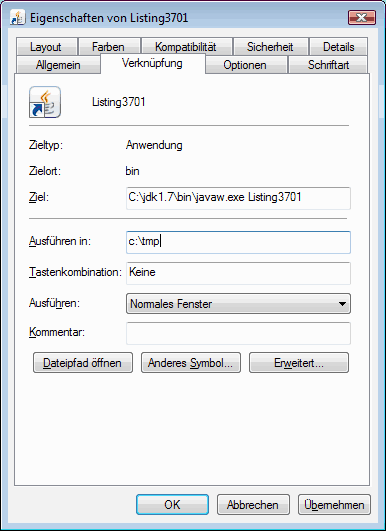
Task: Open the Farben tab
Action: point(108,47)
